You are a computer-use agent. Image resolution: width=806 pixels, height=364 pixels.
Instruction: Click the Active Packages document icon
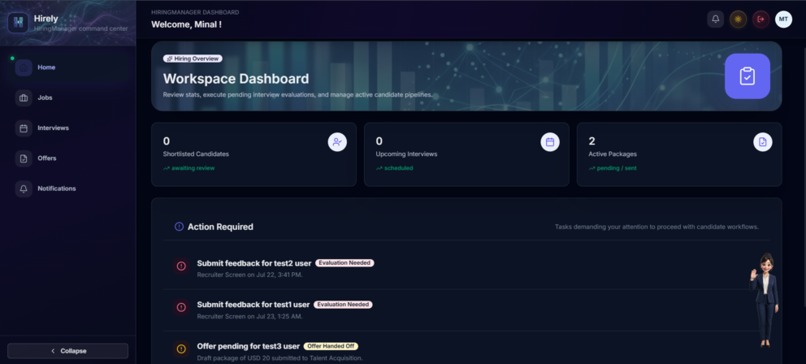pos(763,142)
